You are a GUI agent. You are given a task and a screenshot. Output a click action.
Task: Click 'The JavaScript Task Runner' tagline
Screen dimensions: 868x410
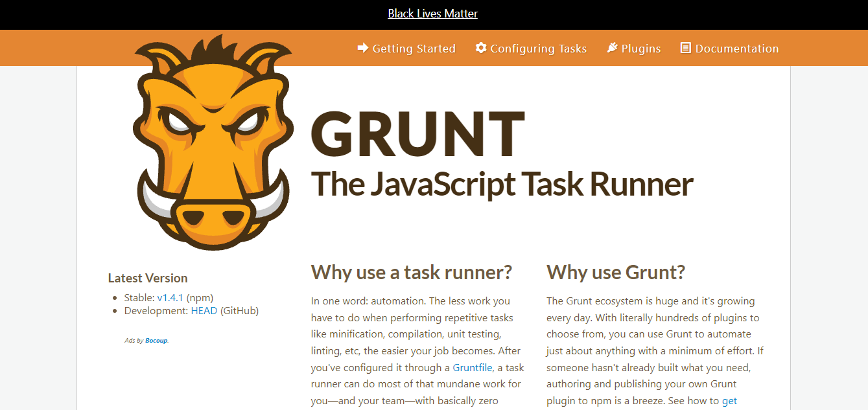(x=502, y=184)
